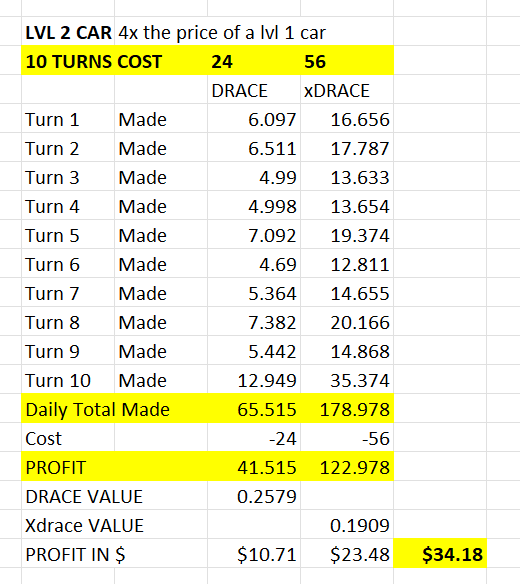Click the highlighted $34.18 total cell
520x584 pixels.
[x=440, y=554]
